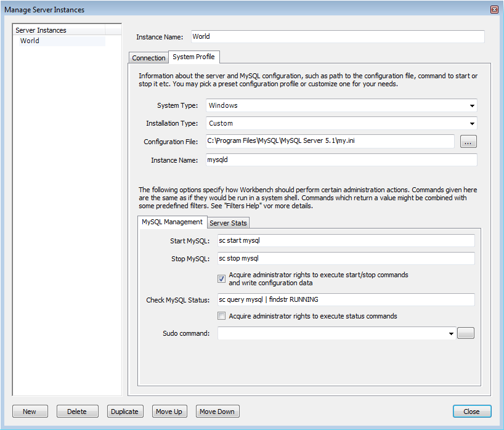Click the Sudo command browse button
Viewport: 504px width, 430px height.
(x=466, y=333)
